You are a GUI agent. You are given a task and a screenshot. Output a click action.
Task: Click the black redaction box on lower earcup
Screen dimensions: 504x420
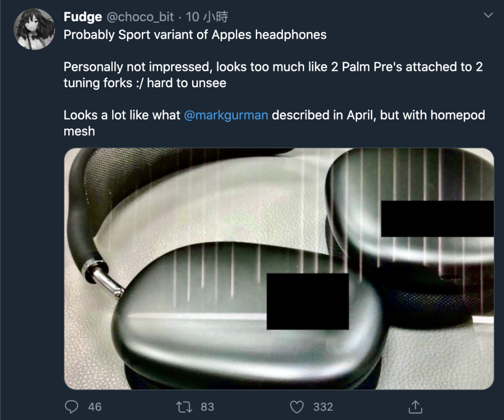pyautogui.click(x=308, y=301)
